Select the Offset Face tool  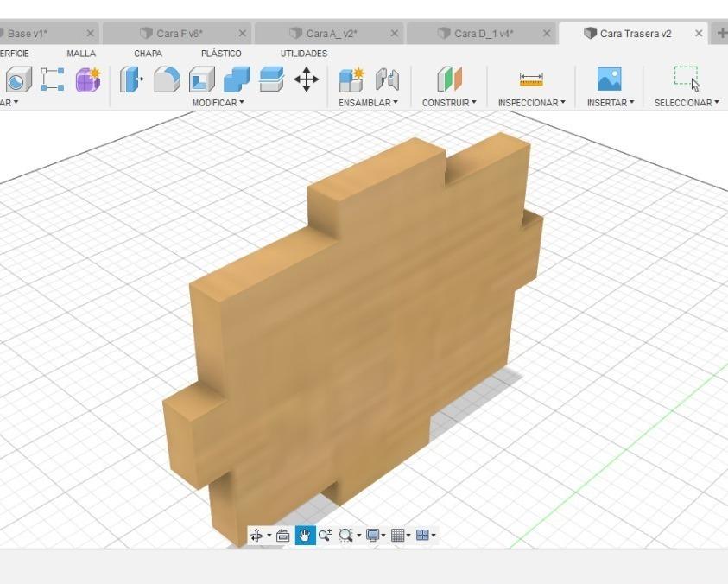[x=272, y=79]
